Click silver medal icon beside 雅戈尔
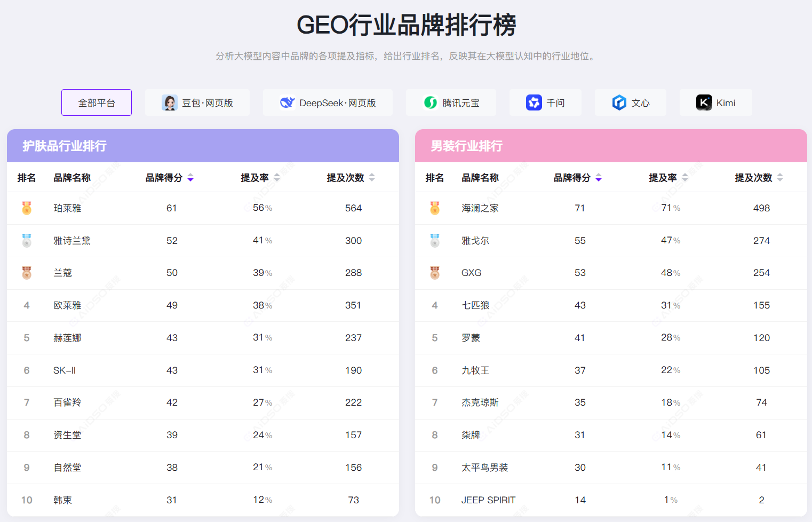 435,241
